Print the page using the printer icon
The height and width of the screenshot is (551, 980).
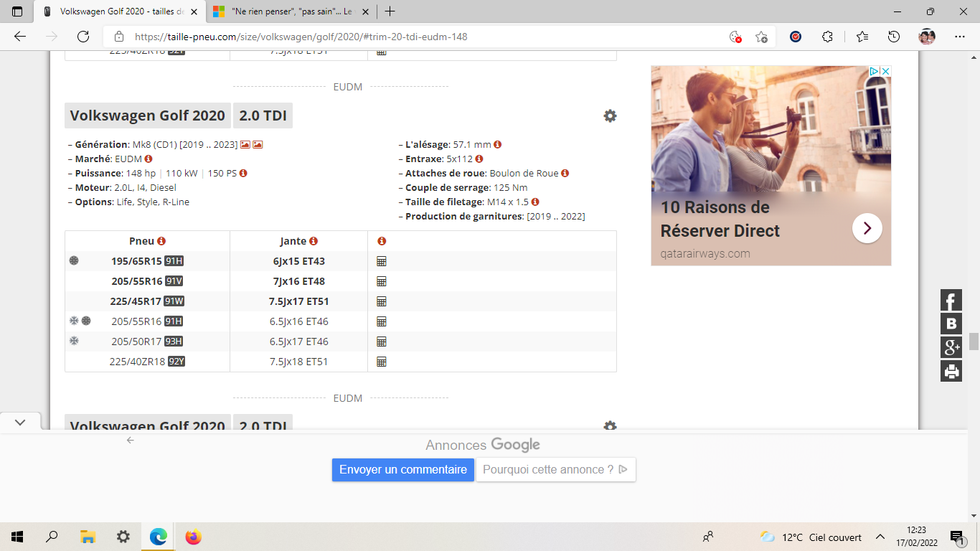951,371
